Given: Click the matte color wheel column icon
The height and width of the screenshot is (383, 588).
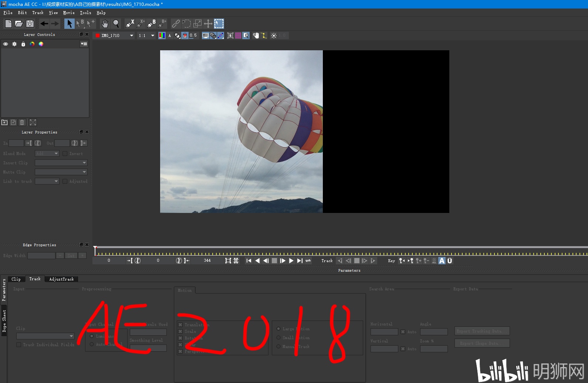Looking at the screenshot, I should pos(41,44).
